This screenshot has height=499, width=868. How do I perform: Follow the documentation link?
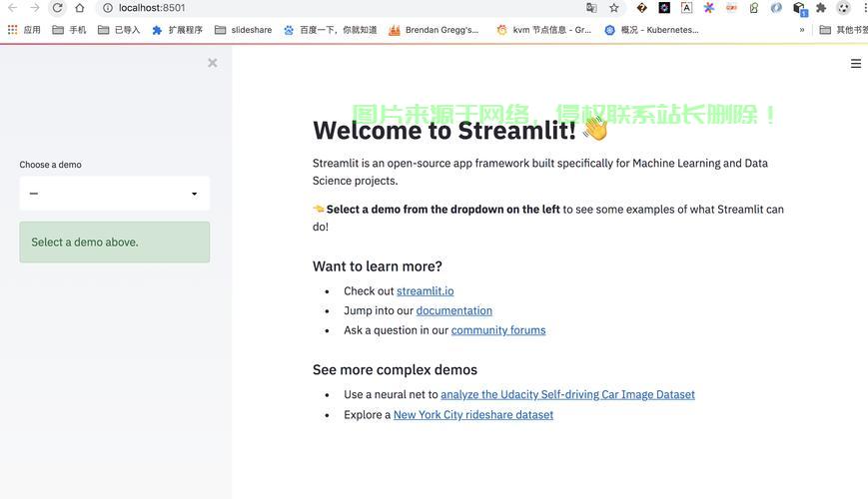tap(453, 310)
